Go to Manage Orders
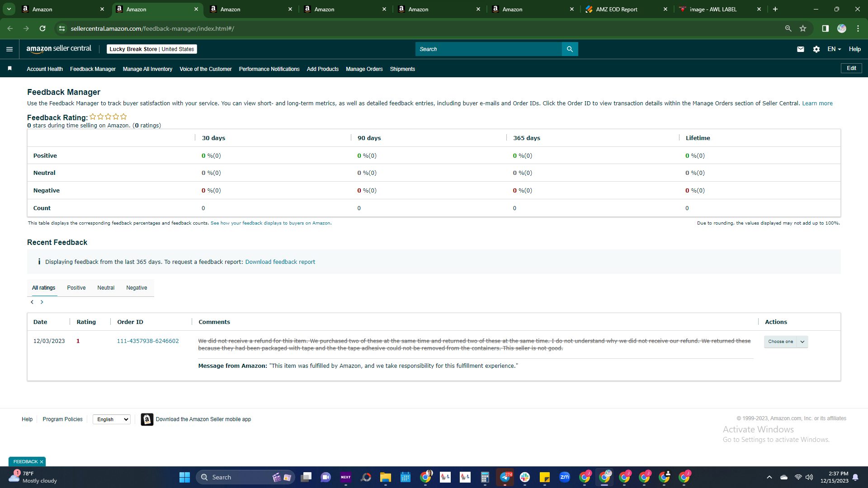Image resolution: width=868 pixels, height=488 pixels. coord(364,69)
